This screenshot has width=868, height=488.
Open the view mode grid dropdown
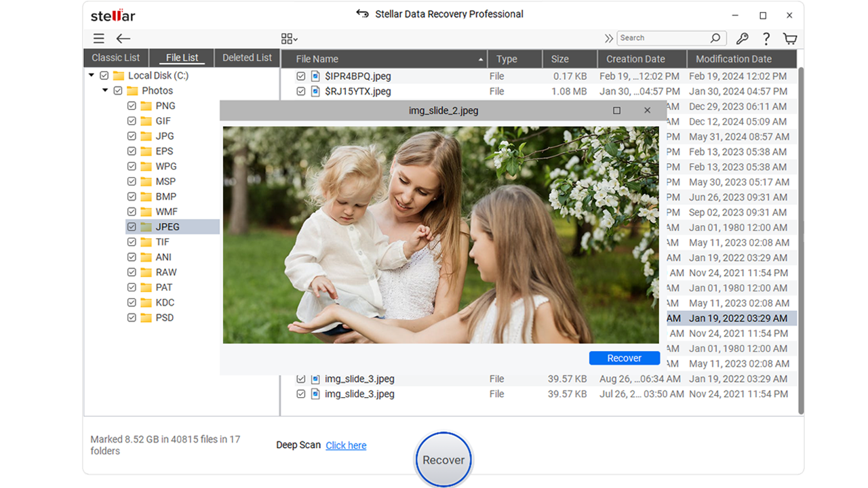(290, 39)
